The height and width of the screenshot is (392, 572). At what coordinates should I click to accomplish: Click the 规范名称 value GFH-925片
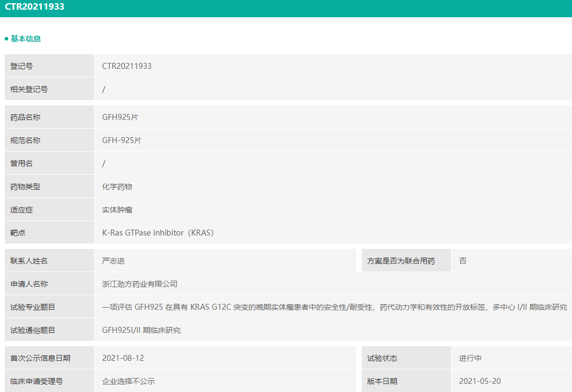coord(122,140)
